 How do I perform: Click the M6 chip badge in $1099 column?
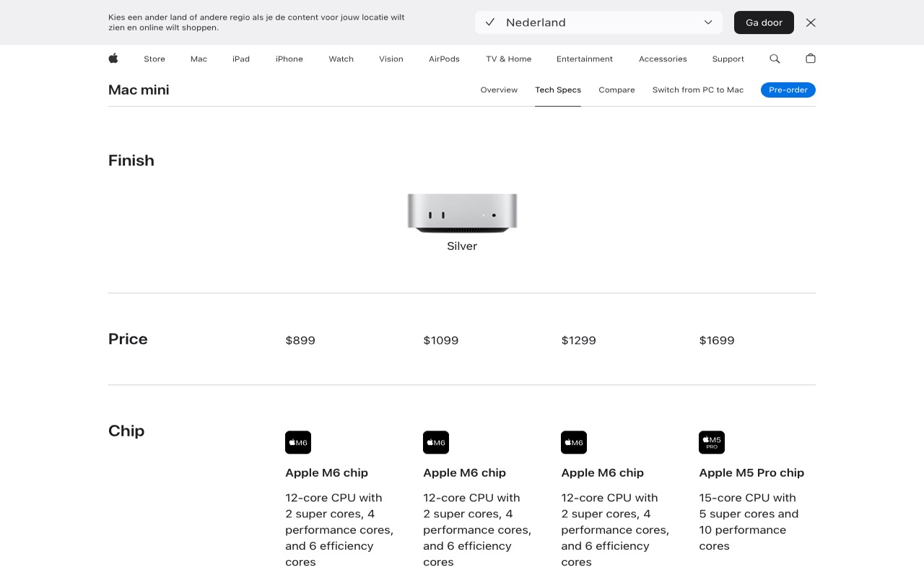436,442
